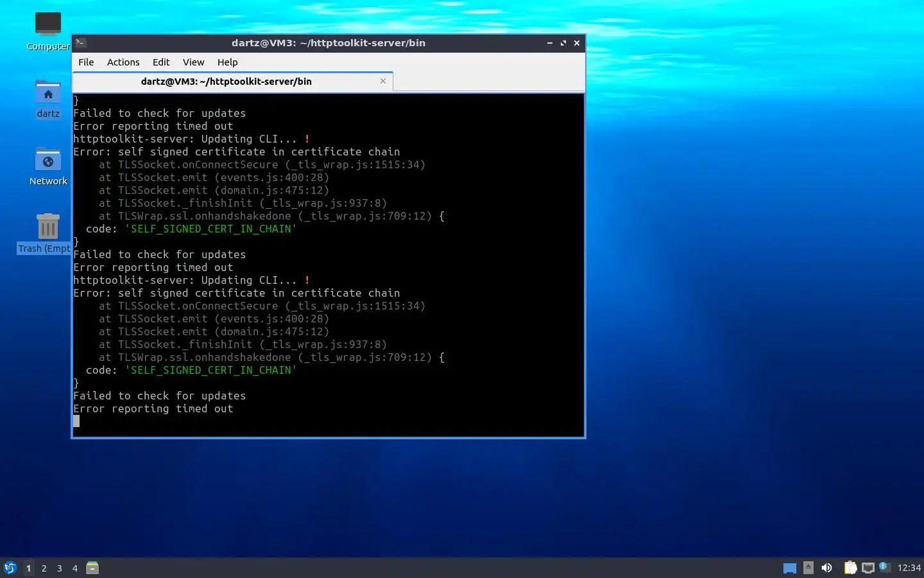Close the dartz@VM3 terminal tab

point(383,81)
